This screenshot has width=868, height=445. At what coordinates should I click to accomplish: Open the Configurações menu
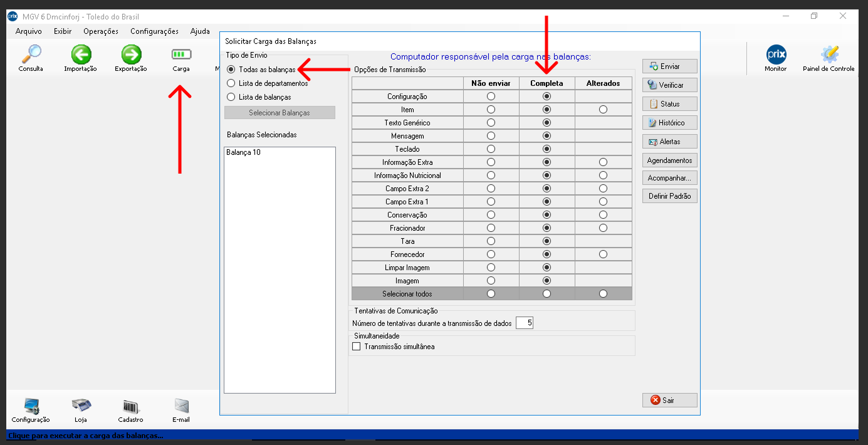154,31
